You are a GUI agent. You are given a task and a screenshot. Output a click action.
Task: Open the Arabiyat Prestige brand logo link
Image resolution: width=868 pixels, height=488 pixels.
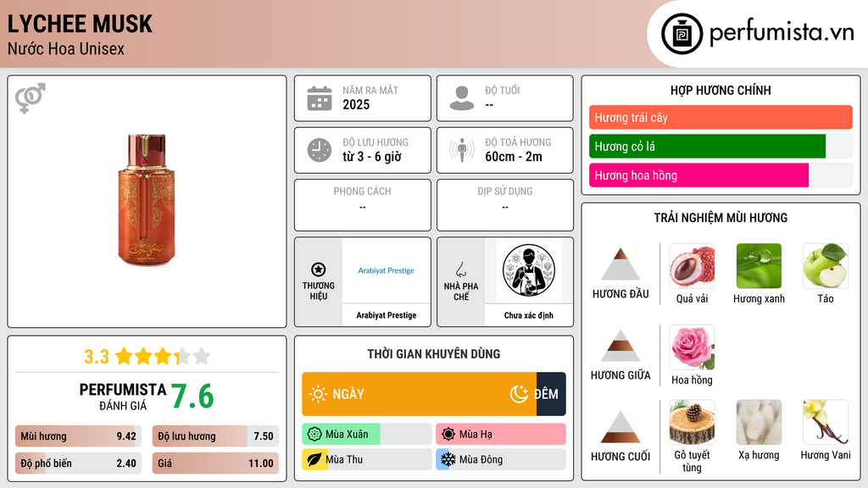[x=387, y=270]
